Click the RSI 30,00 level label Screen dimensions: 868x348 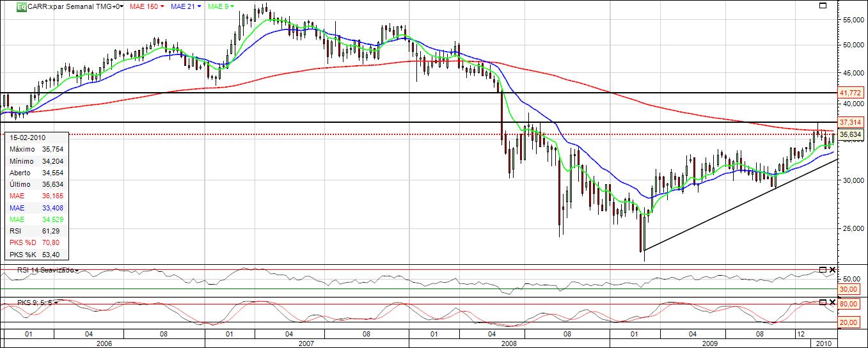pos(848,289)
